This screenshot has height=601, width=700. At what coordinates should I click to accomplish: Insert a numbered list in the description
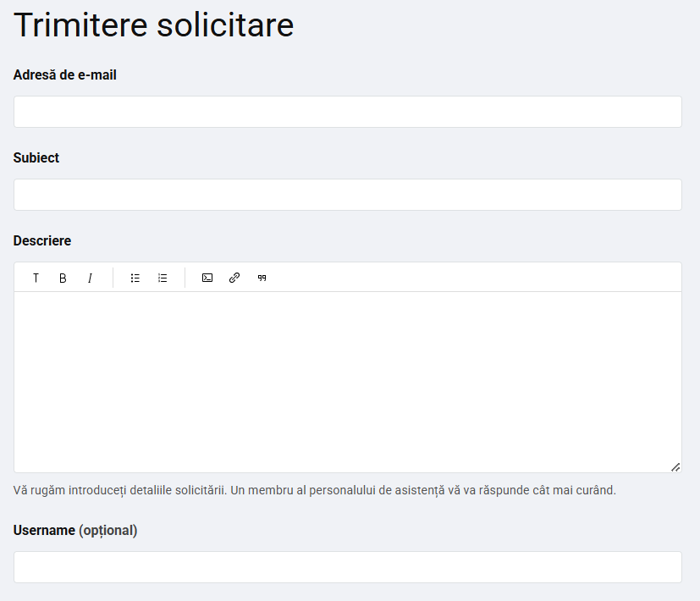tap(163, 278)
